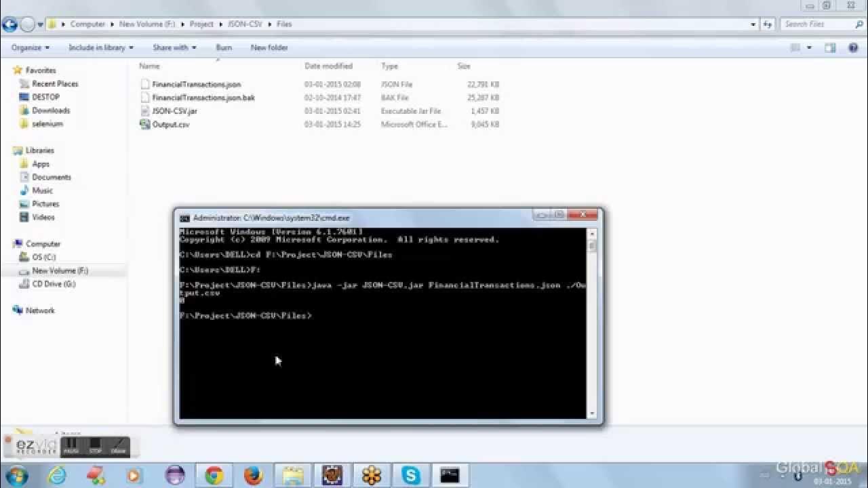Go back with the Explorer back arrow

point(10,24)
